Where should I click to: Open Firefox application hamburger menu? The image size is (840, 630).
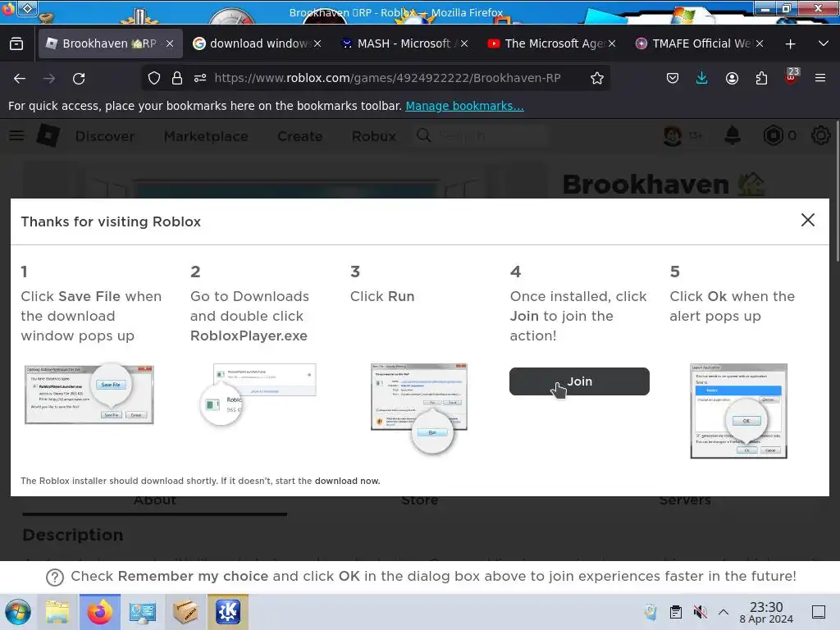tap(820, 78)
